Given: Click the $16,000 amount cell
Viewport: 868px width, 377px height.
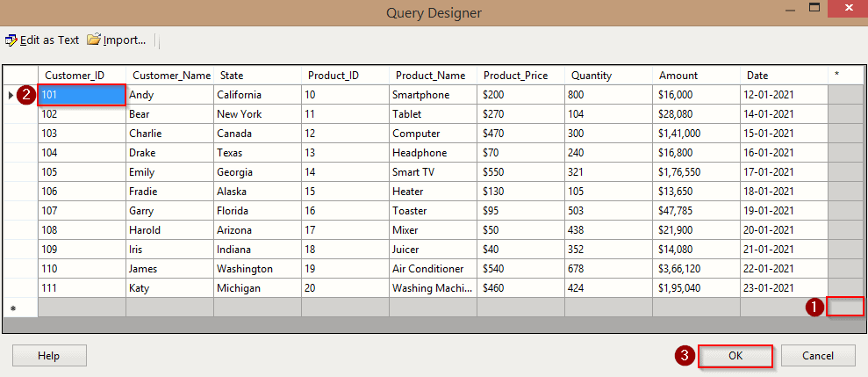Looking at the screenshot, I should [696, 95].
